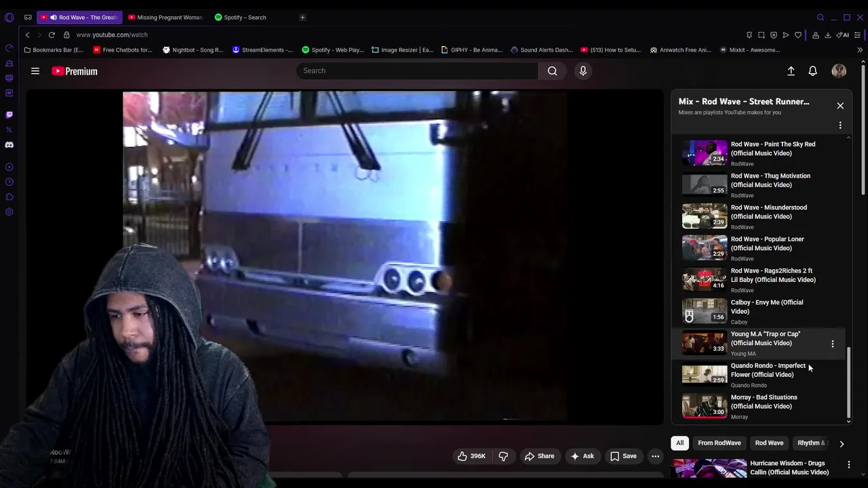View site info via the padlock icon

[x=66, y=35]
